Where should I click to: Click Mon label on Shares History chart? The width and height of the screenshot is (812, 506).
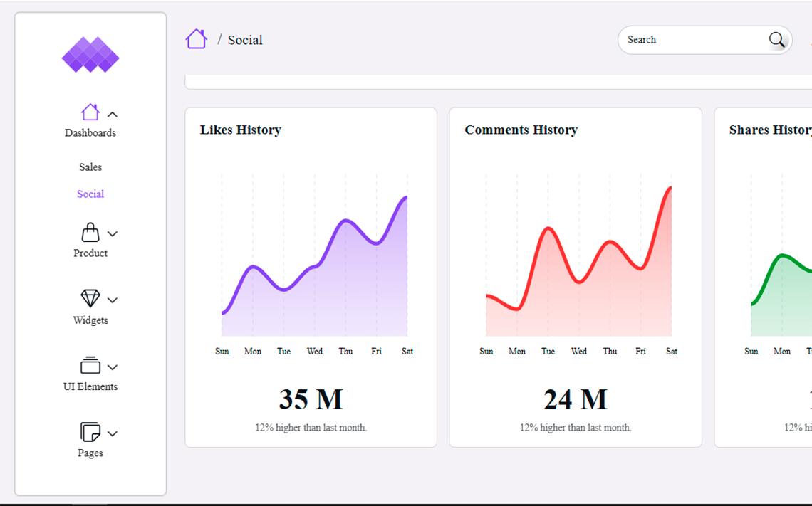point(782,352)
